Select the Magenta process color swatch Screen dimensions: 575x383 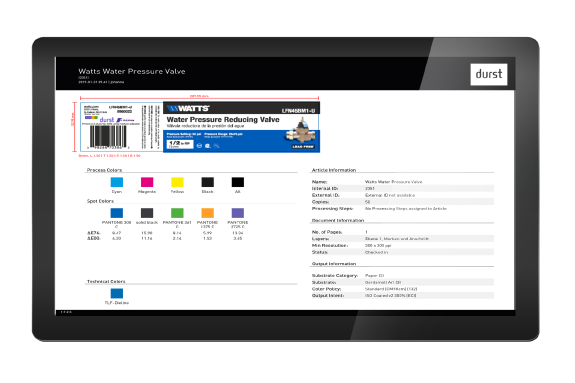[x=147, y=182]
